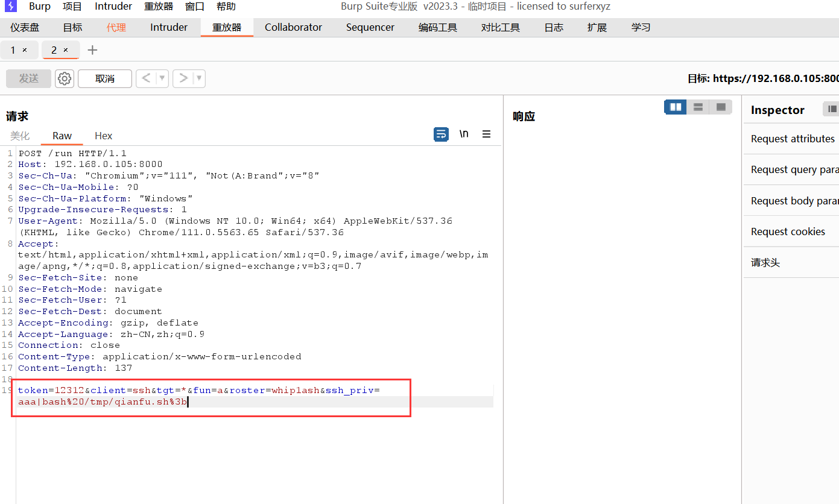Image resolution: width=839 pixels, height=504 pixels.
Task: Open the 项目 menu
Action: pos(72,7)
